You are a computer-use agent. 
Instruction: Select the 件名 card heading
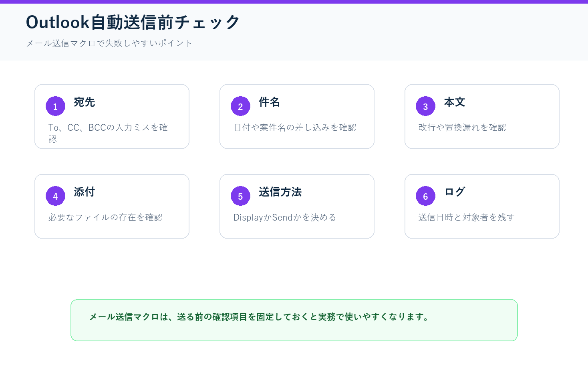(269, 102)
